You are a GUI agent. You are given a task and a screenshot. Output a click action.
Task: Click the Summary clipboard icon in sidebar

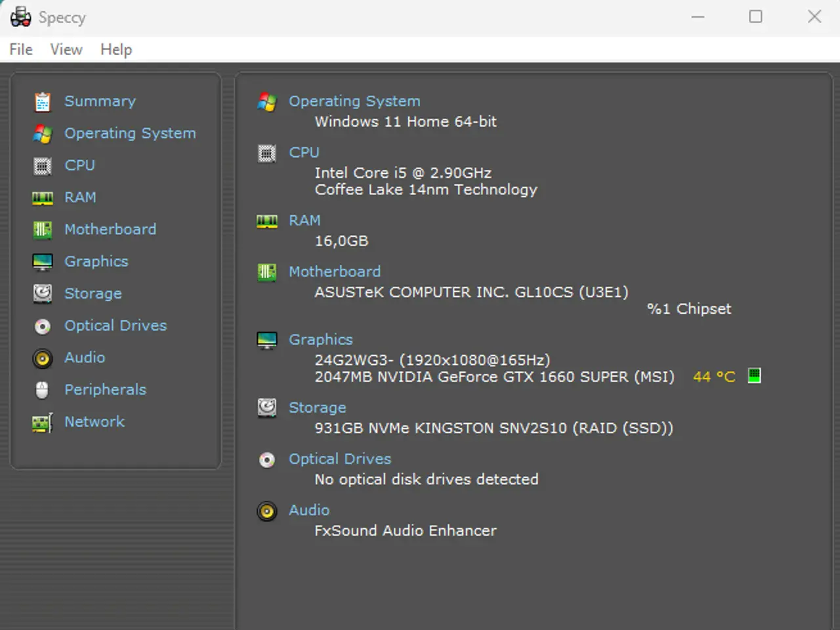43,102
